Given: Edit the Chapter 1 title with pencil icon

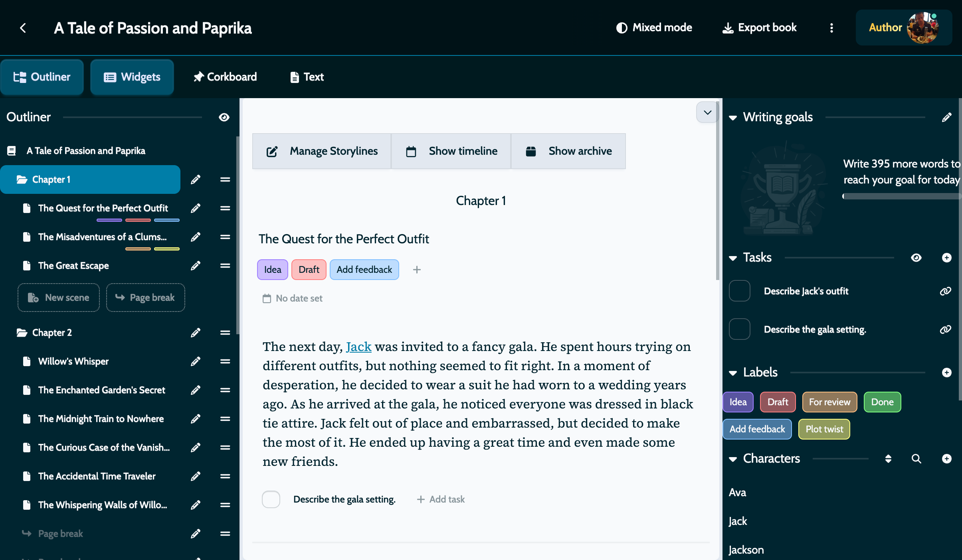Looking at the screenshot, I should coord(196,179).
